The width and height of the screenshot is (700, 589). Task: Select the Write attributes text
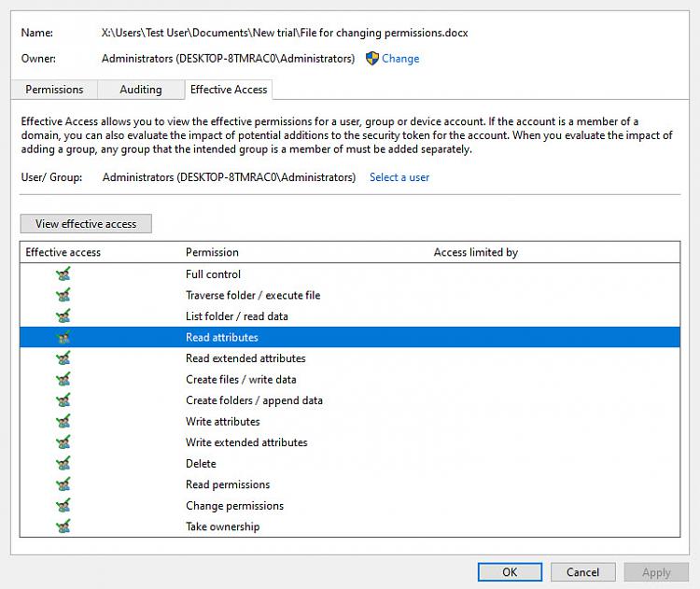pos(223,421)
